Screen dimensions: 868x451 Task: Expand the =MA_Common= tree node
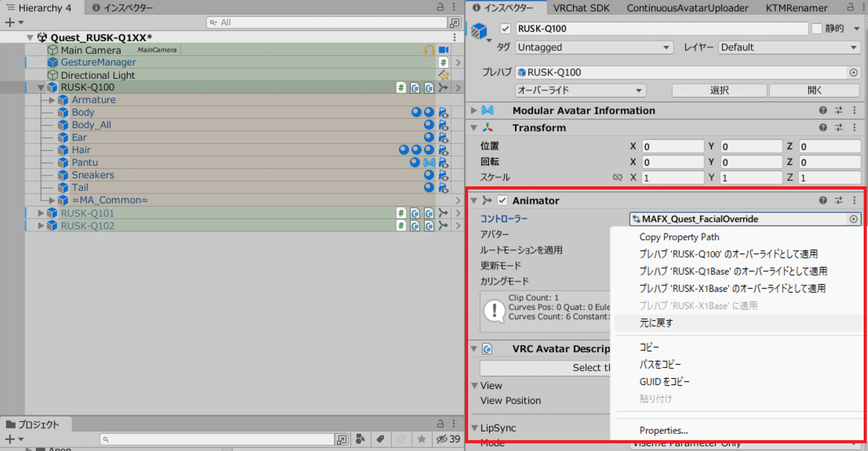[52, 200]
